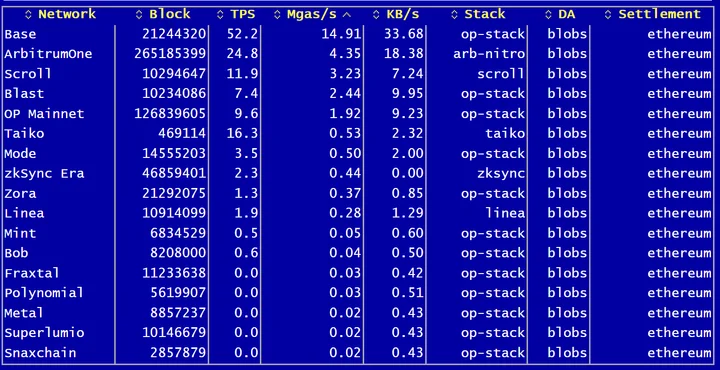Sort by TPS column header
This screenshot has width=720, height=370.
coord(237,14)
